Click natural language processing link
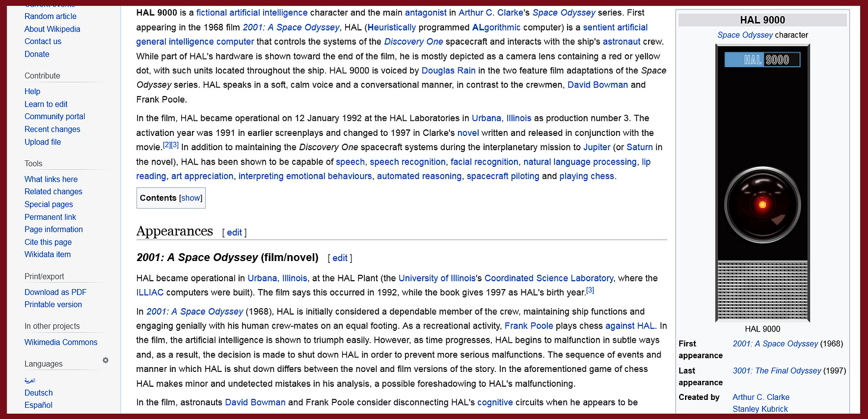 coord(580,162)
